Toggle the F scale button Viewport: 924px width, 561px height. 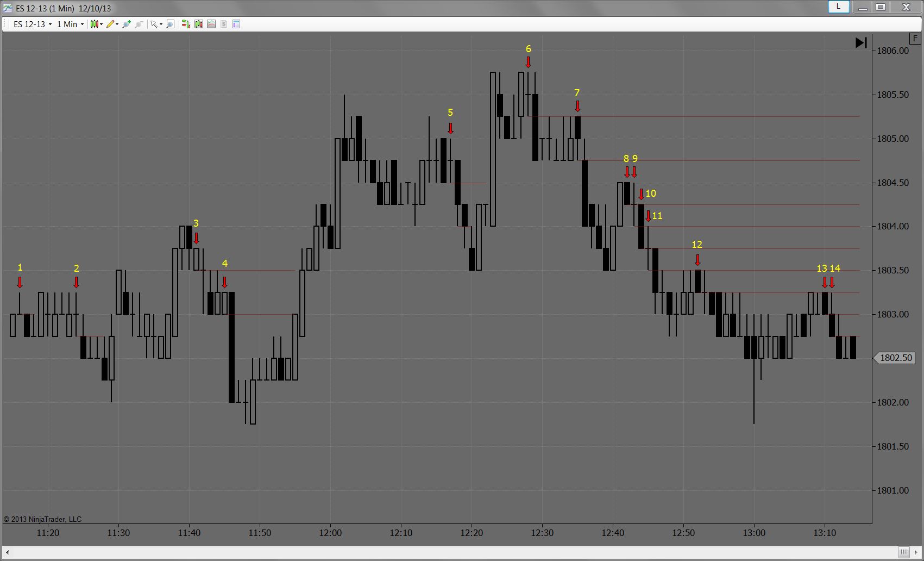coord(915,39)
